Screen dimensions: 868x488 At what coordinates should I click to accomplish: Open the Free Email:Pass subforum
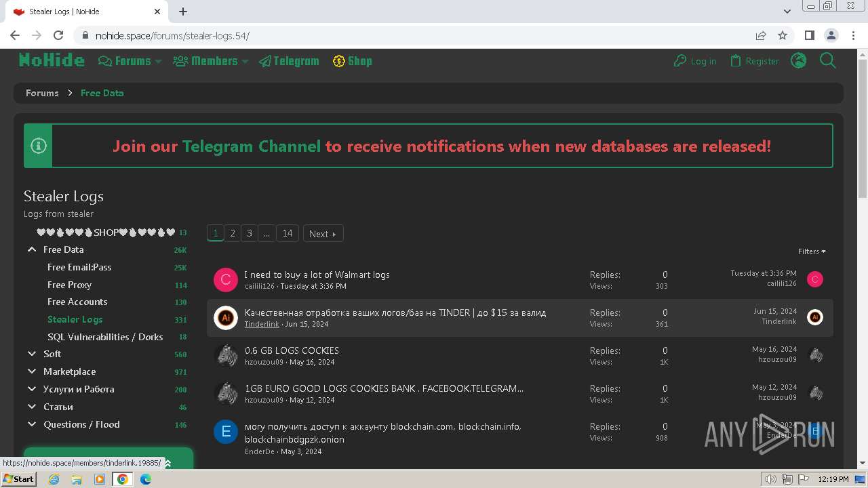79,267
